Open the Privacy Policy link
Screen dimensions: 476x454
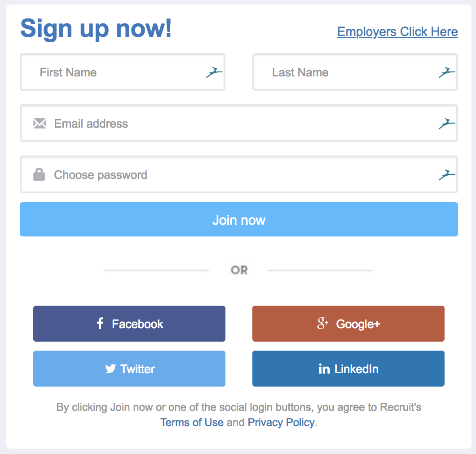click(x=281, y=422)
